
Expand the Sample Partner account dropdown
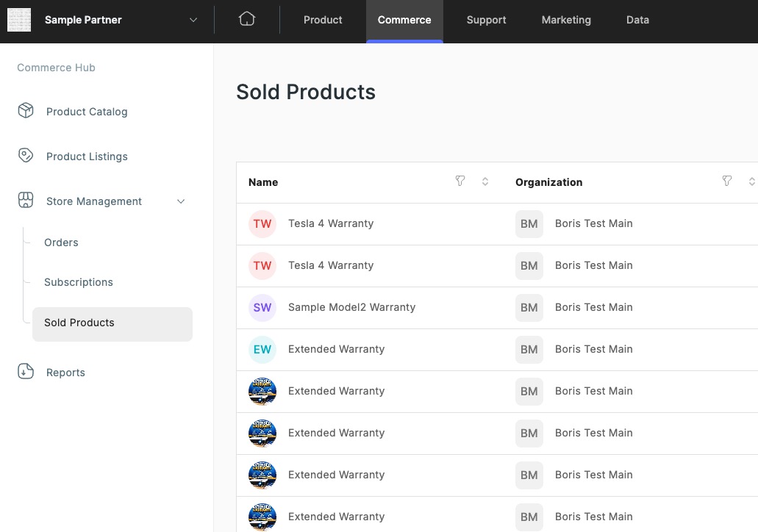tap(193, 20)
